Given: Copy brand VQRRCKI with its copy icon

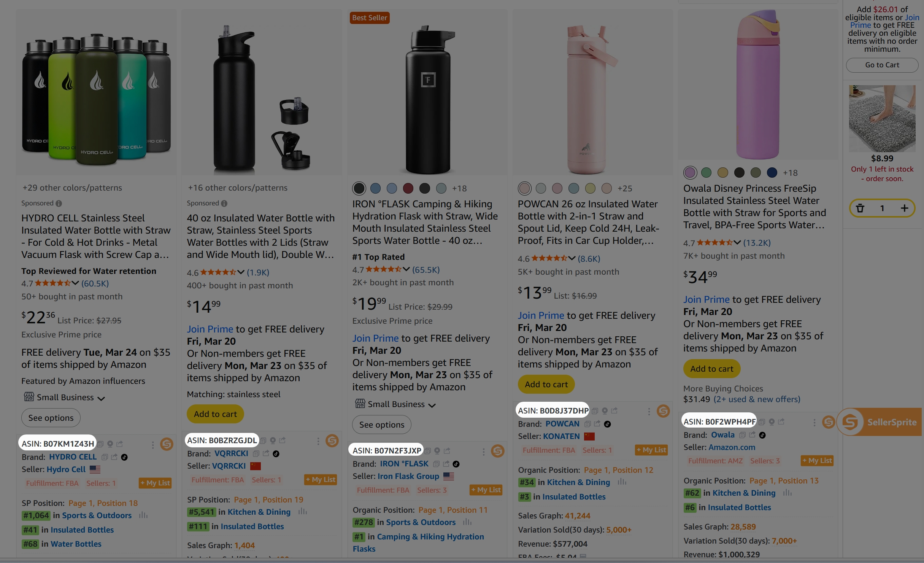Looking at the screenshot, I should tap(256, 454).
